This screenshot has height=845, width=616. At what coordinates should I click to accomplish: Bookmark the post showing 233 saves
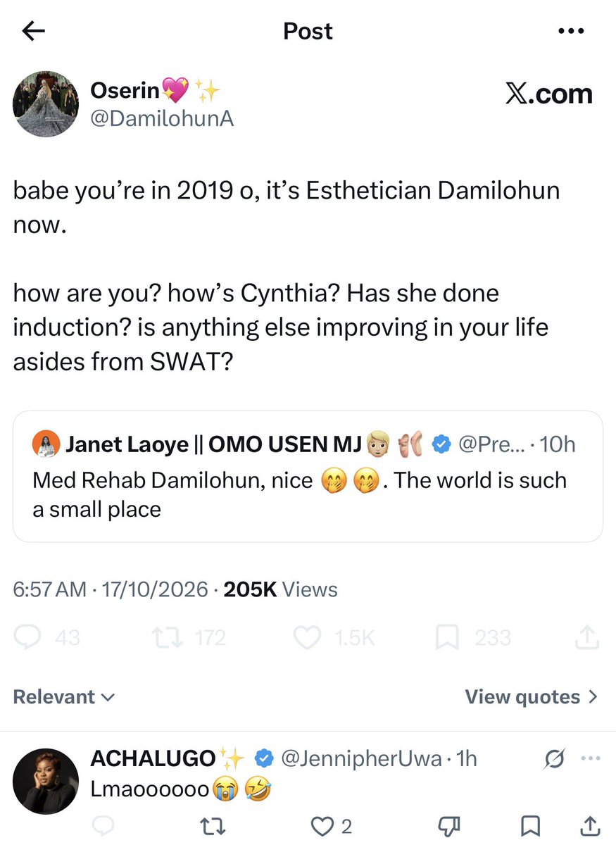pyautogui.click(x=473, y=638)
